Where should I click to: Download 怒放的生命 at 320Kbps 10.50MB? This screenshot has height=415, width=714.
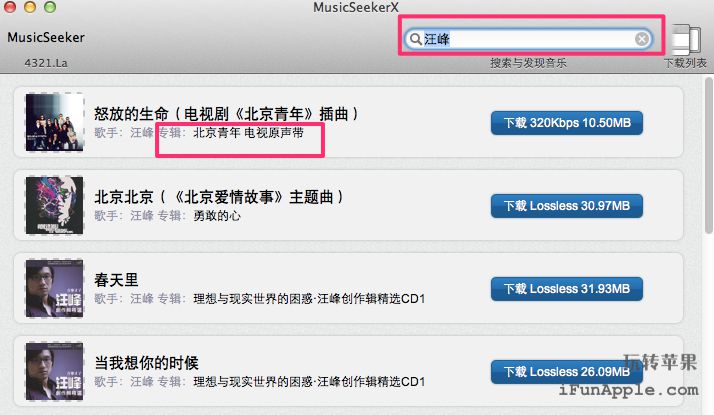[x=566, y=123]
